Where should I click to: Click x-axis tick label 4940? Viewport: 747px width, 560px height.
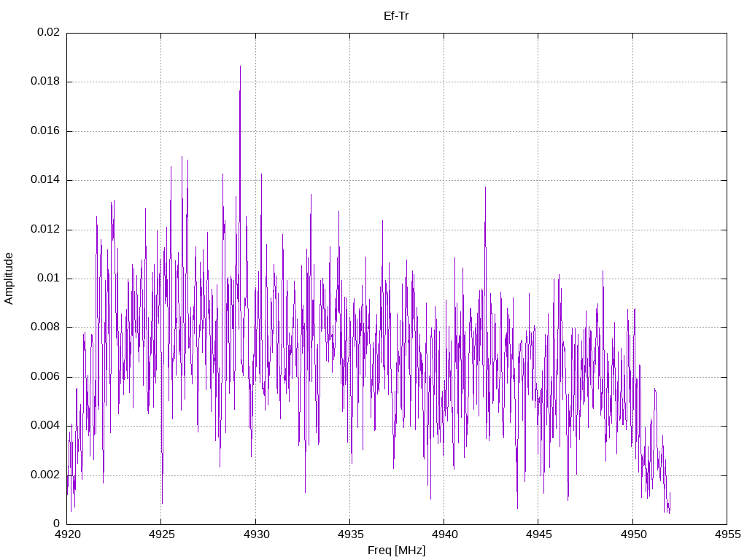[444, 534]
